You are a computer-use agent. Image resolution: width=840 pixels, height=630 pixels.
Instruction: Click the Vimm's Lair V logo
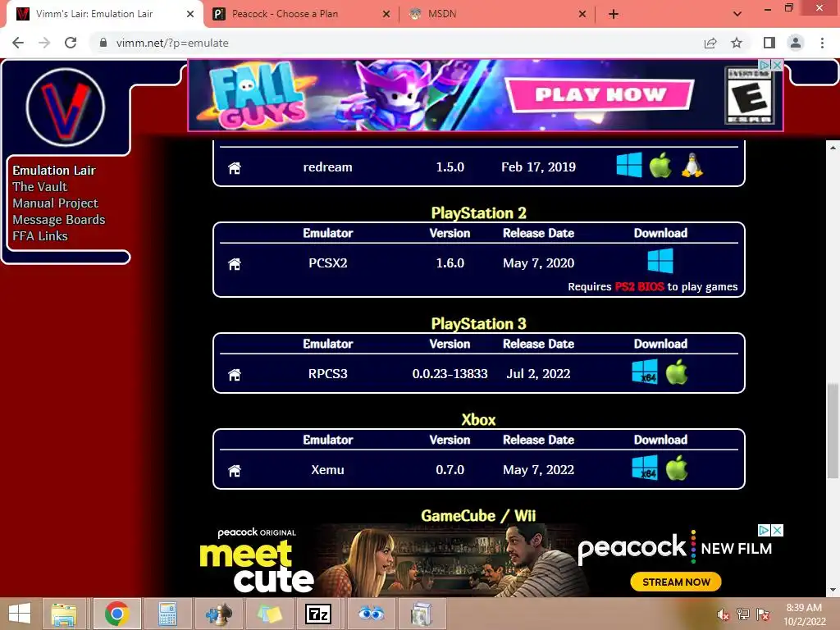[x=66, y=107]
